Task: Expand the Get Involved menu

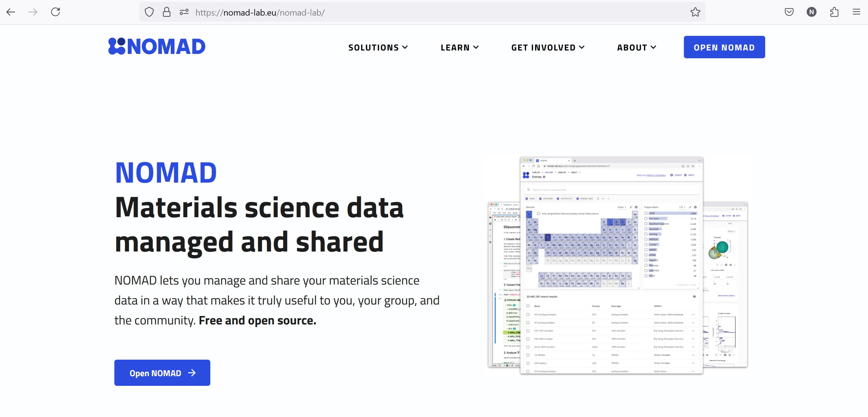Action: (x=548, y=48)
